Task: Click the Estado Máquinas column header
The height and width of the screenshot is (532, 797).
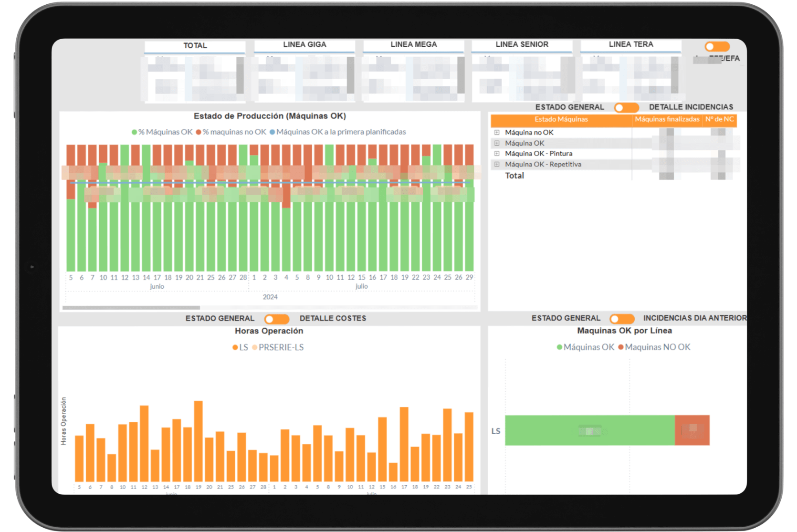Action: (561, 120)
